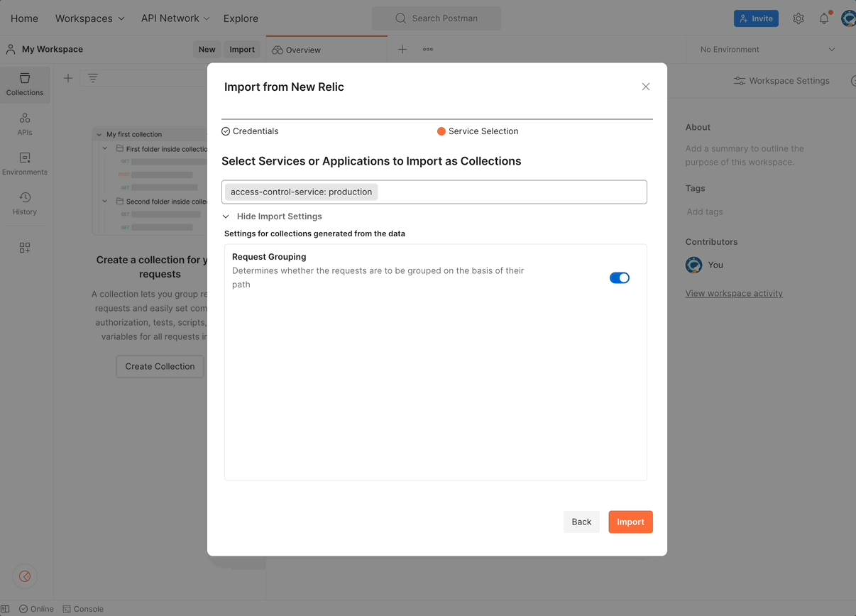Click the New button in My Workspace
This screenshot has height=616, width=856.
tap(207, 50)
